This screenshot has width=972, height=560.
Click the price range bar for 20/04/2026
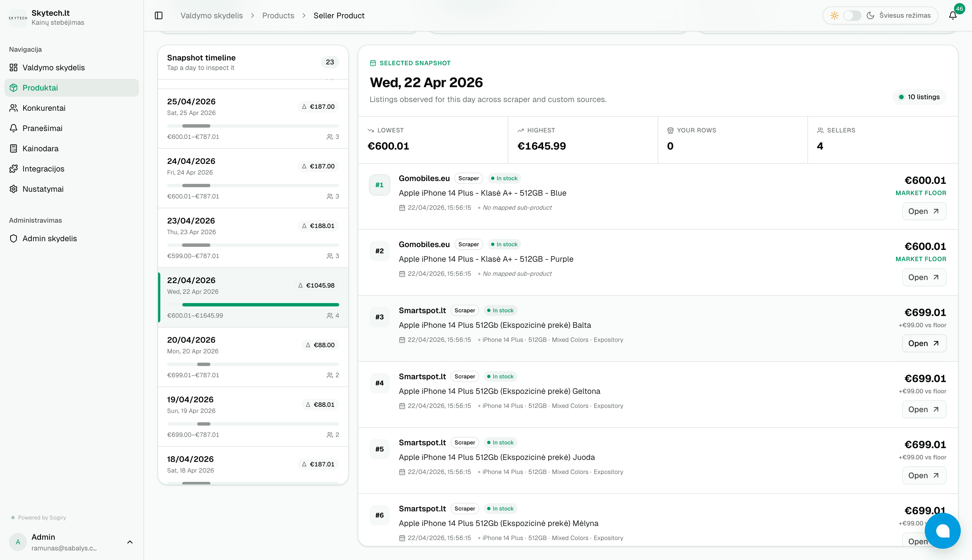[204, 364]
